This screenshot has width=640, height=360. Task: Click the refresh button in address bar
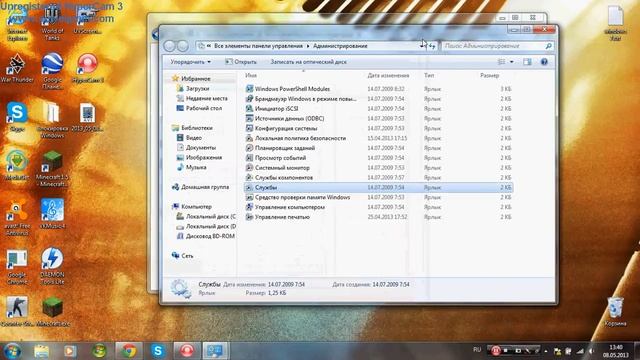(x=432, y=46)
